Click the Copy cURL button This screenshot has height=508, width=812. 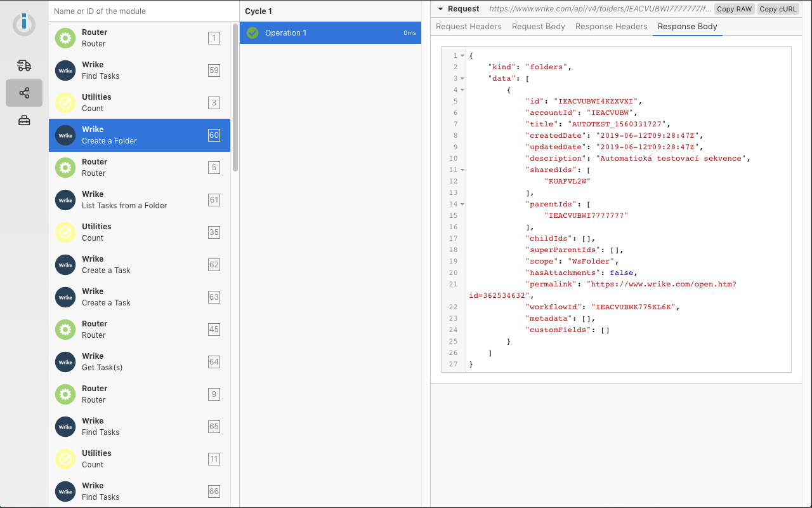click(778, 9)
